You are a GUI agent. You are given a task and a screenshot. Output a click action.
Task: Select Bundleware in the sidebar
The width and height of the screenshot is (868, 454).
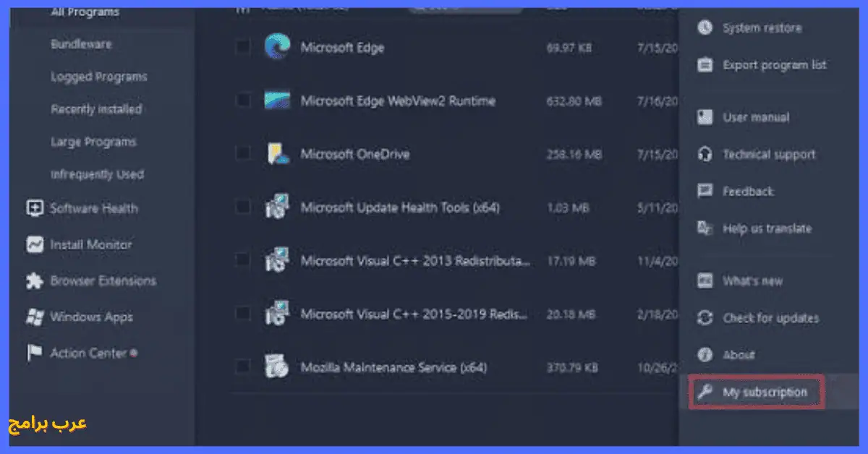click(81, 44)
